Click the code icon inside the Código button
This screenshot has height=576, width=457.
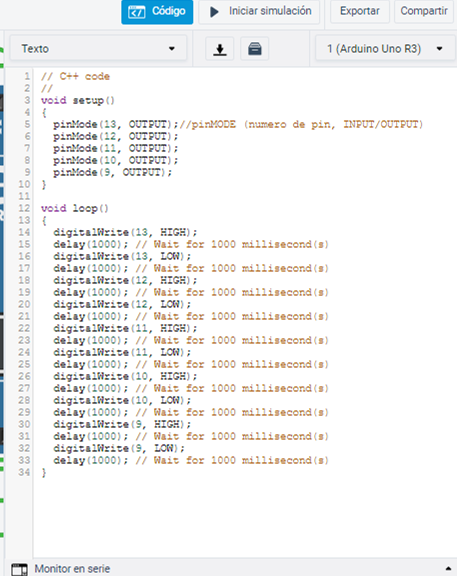[136, 12]
